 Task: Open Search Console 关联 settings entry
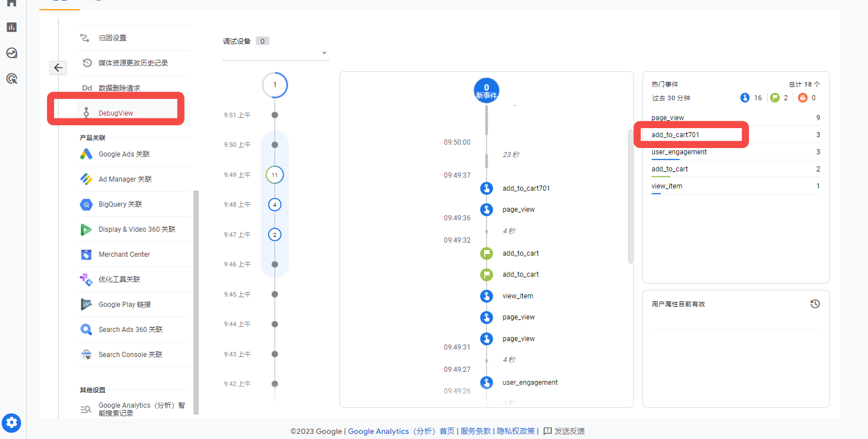click(x=130, y=354)
